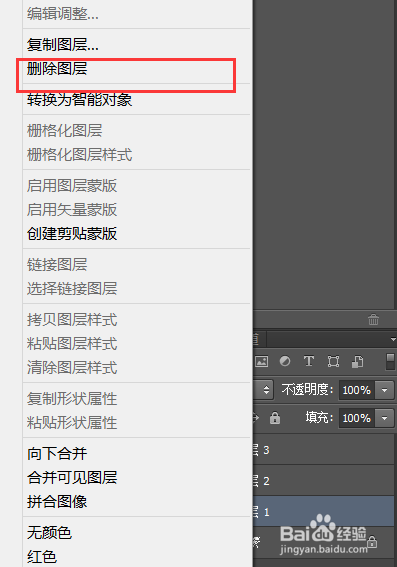Image resolution: width=397 pixels, height=567 pixels.
Task: Select 删除图层 menu entry
Action: [57, 68]
